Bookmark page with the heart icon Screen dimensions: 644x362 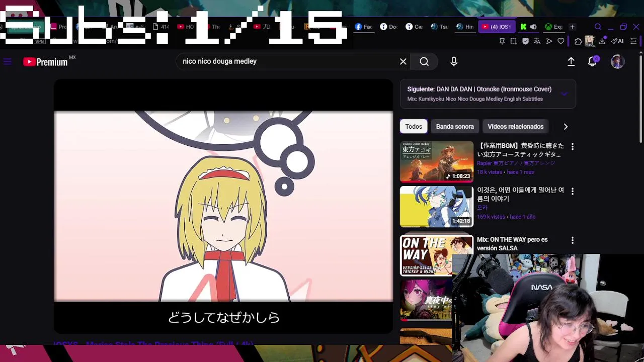(x=561, y=41)
